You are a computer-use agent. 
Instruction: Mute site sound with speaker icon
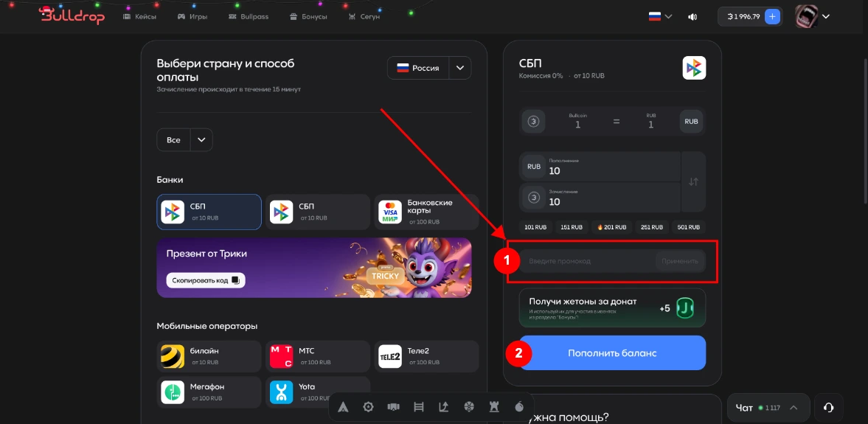(x=692, y=17)
